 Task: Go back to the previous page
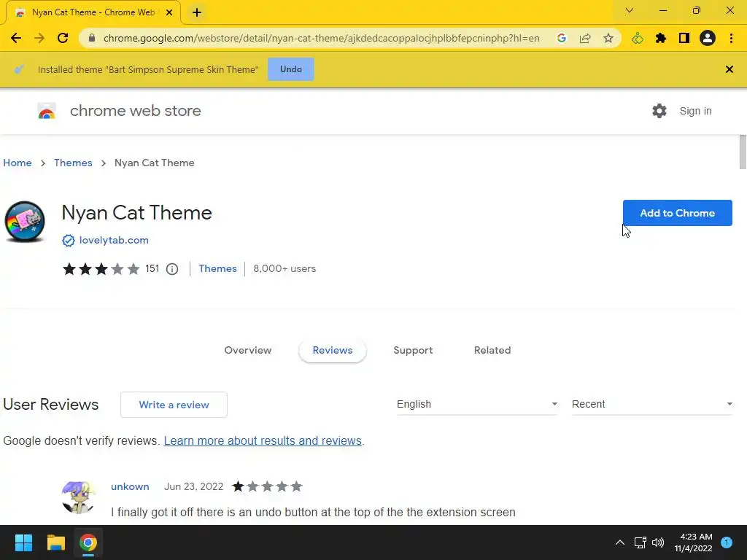(x=16, y=38)
